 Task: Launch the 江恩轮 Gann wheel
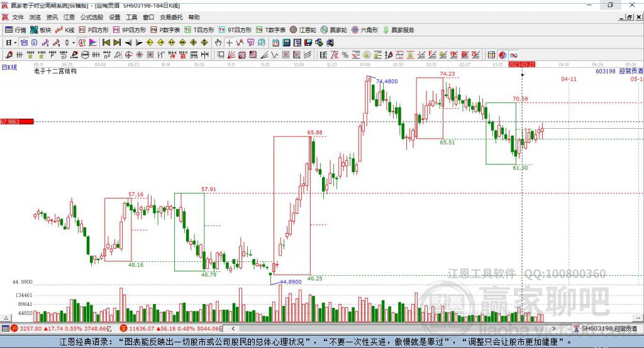pos(303,30)
